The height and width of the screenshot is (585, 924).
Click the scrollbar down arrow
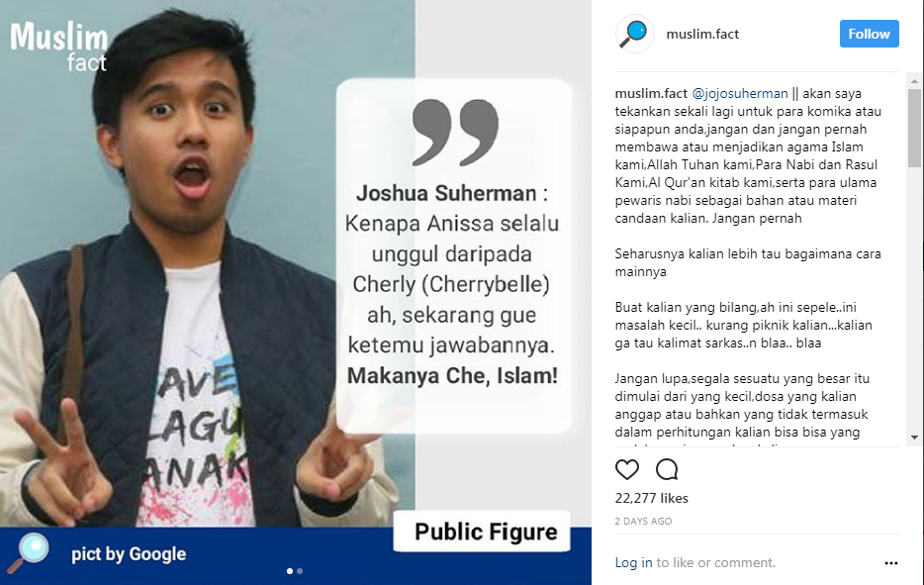[914, 437]
